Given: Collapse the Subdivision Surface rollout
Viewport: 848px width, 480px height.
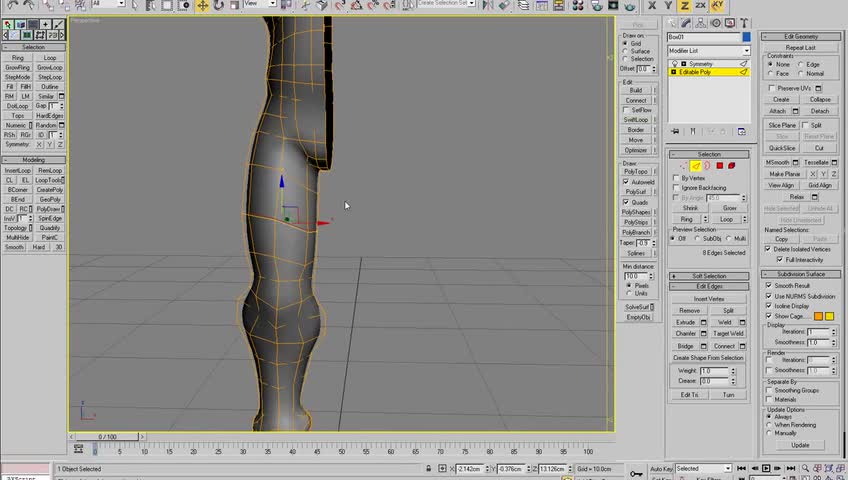Looking at the screenshot, I should (x=801, y=274).
